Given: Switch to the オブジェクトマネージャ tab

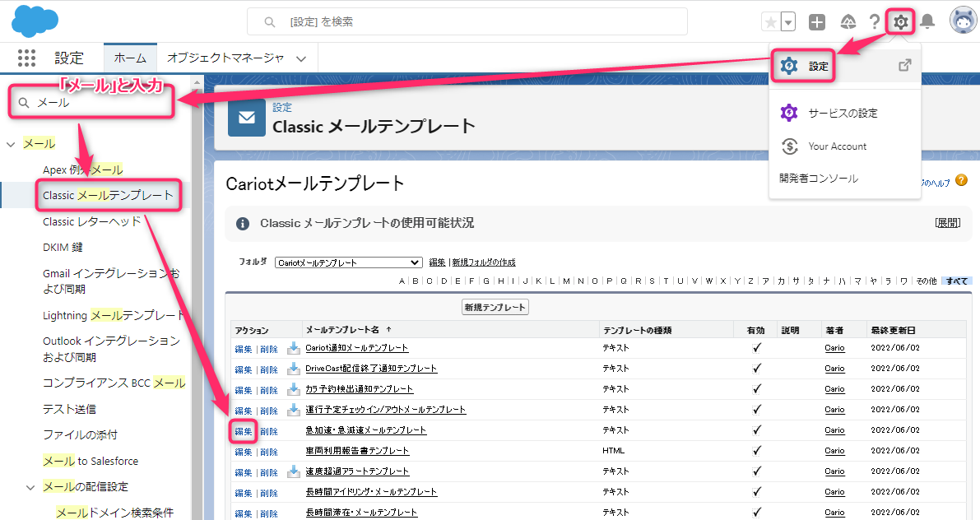Looking at the screenshot, I should click(x=225, y=58).
